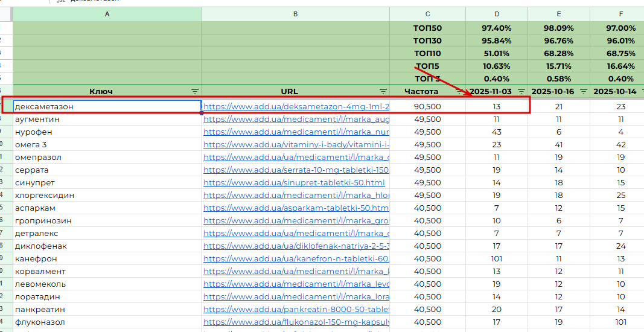Select the cell containing диклофенак
The image size is (644, 332).
(107, 246)
